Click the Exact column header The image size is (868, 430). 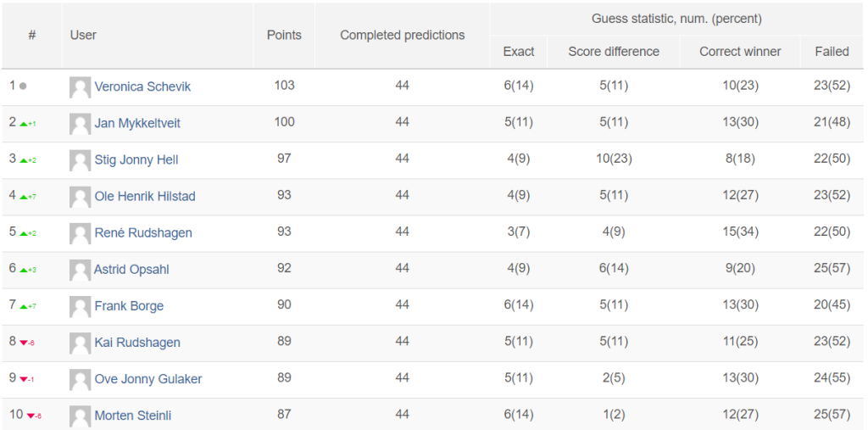coord(519,52)
